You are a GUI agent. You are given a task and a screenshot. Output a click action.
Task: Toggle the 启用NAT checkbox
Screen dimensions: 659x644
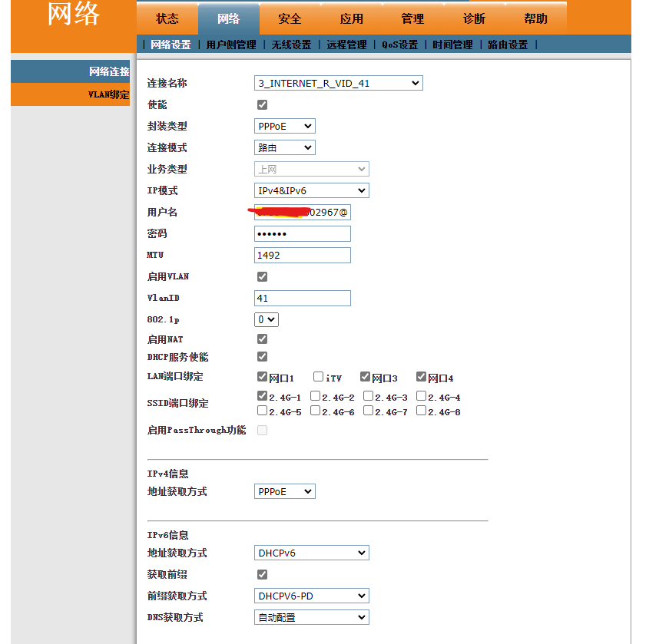coord(262,338)
